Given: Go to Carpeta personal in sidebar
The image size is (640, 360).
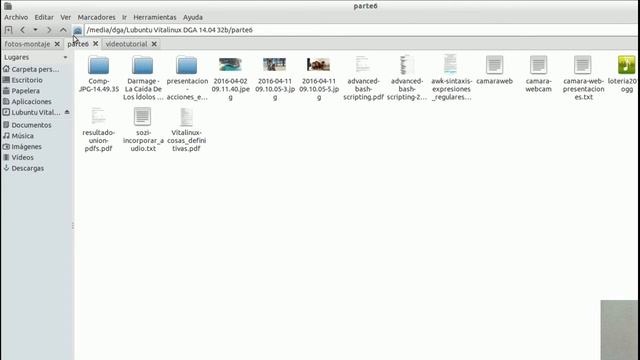Looking at the screenshot, I should point(31,69).
